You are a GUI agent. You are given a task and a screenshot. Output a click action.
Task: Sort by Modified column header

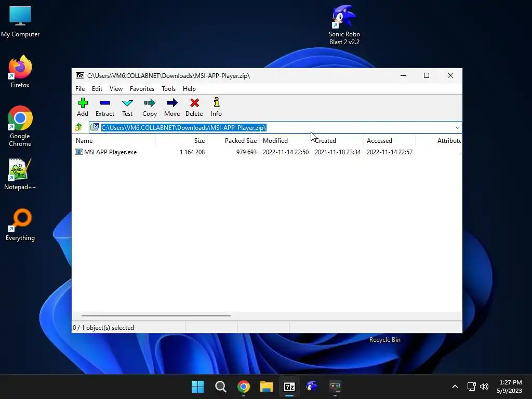coord(286,140)
